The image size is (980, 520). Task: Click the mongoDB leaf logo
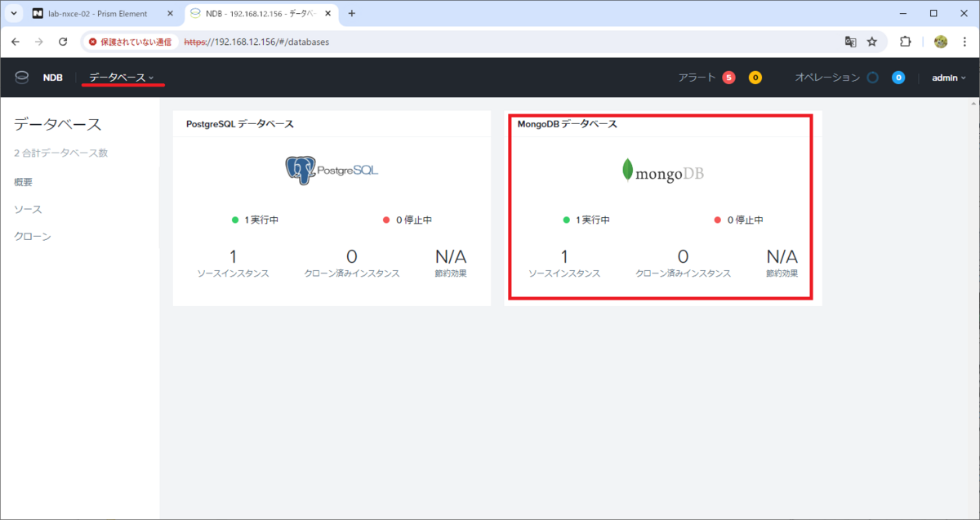tap(662, 171)
